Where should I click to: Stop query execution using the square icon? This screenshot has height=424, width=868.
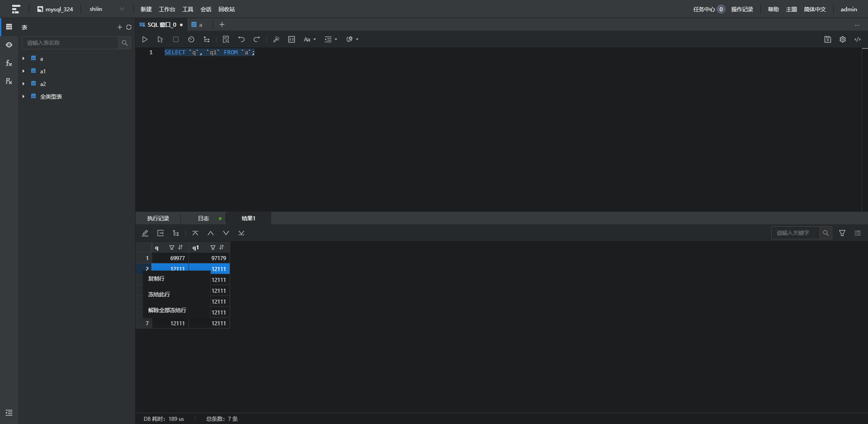(175, 39)
